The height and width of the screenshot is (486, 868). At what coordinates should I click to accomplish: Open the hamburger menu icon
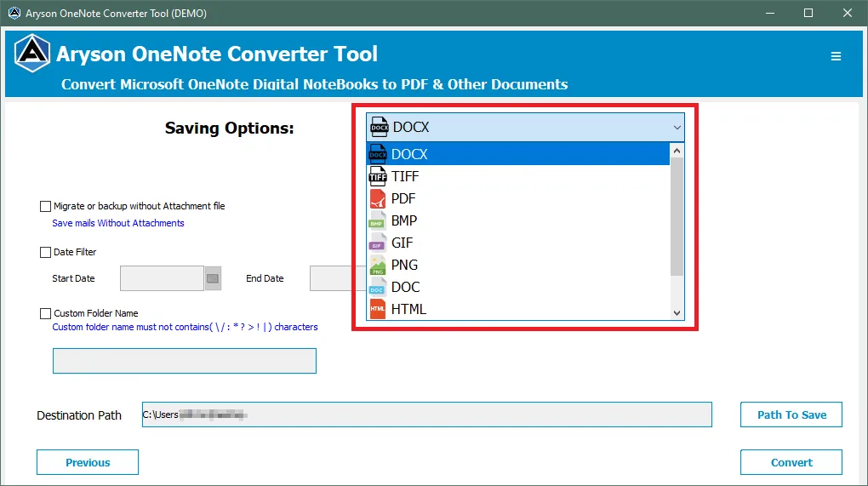click(836, 56)
